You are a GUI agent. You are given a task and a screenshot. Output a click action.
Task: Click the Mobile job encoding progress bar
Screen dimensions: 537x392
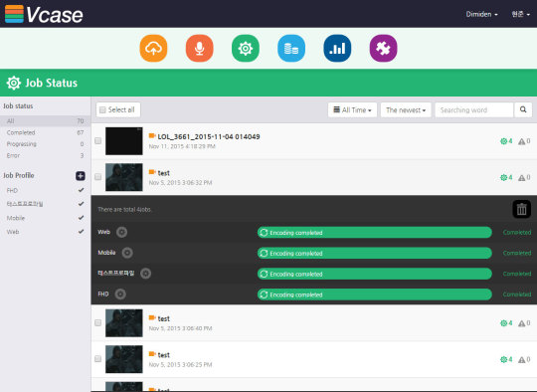coord(375,253)
